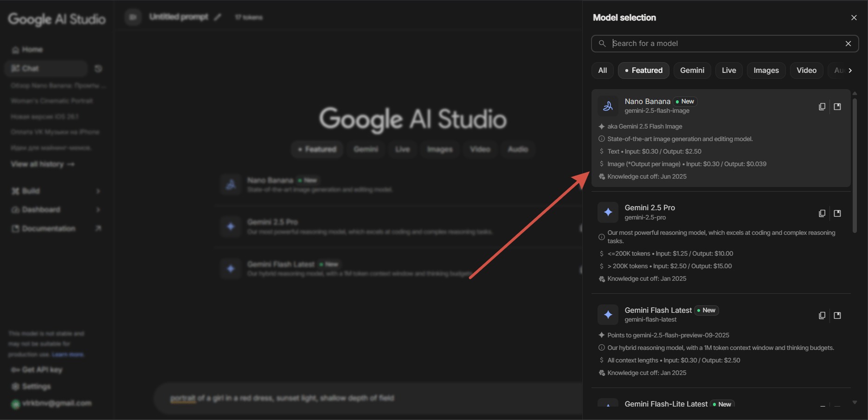This screenshot has width=868, height=420.
Task: Go to Home in the left sidebar
Action: tap(27, 50)
